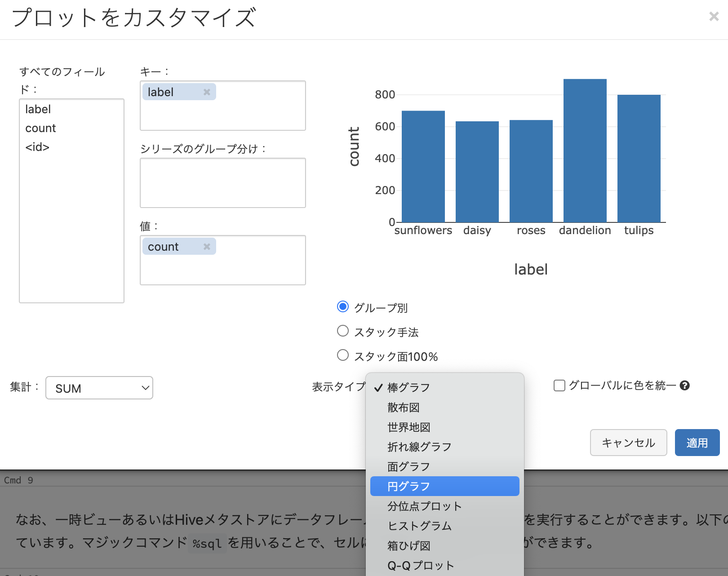Remove the label tag from the キー box
This screenshot has width=728, height=576.
point(207,92)
